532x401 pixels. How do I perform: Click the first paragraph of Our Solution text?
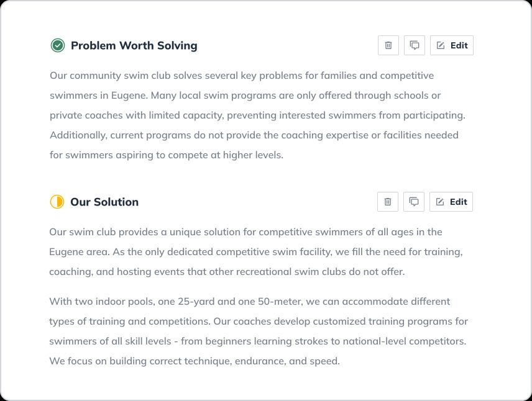tap(257, 251)
